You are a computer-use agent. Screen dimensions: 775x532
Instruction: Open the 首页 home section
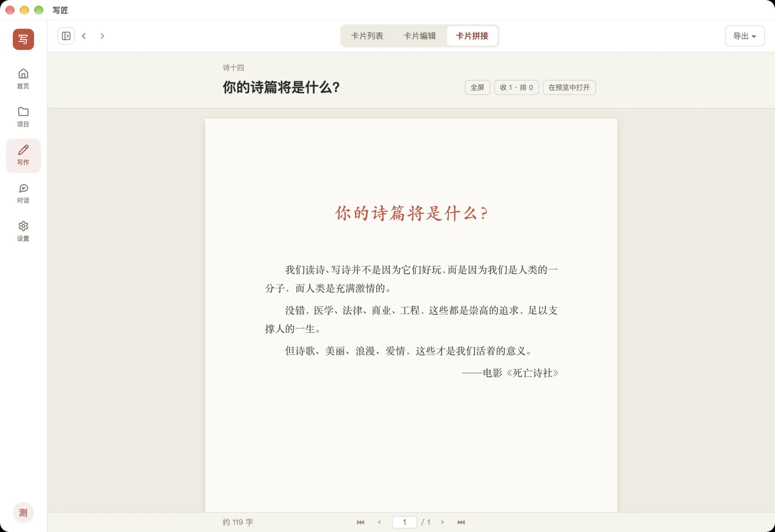(23, 79)
